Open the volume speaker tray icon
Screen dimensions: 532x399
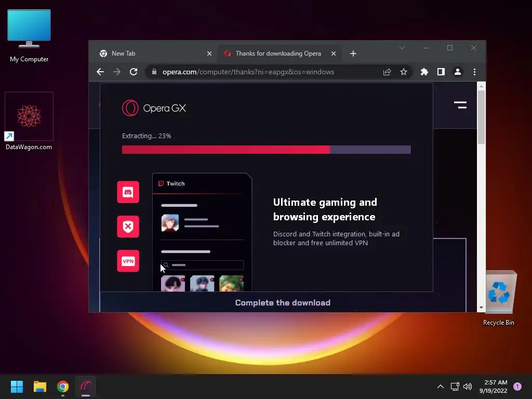coord(468,387)
